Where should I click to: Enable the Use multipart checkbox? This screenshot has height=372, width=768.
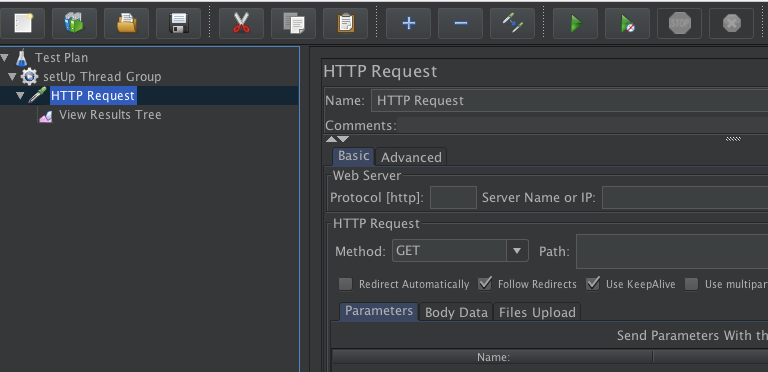[691, 284]
